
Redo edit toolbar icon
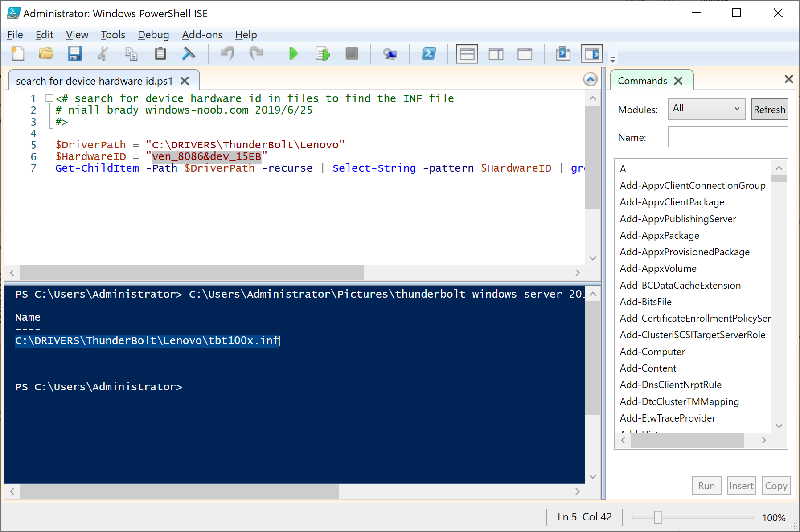pos(256,54)
